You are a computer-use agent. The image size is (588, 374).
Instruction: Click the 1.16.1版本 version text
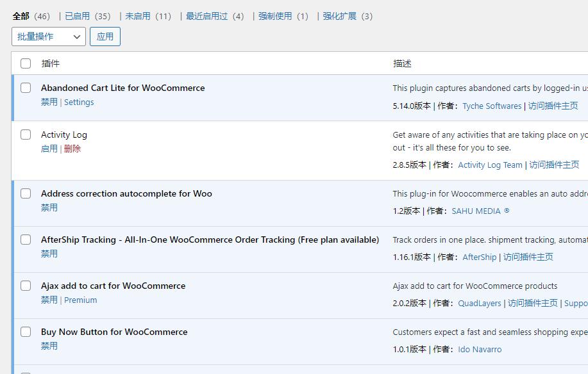pyautogui.click(x=412, y=257)
